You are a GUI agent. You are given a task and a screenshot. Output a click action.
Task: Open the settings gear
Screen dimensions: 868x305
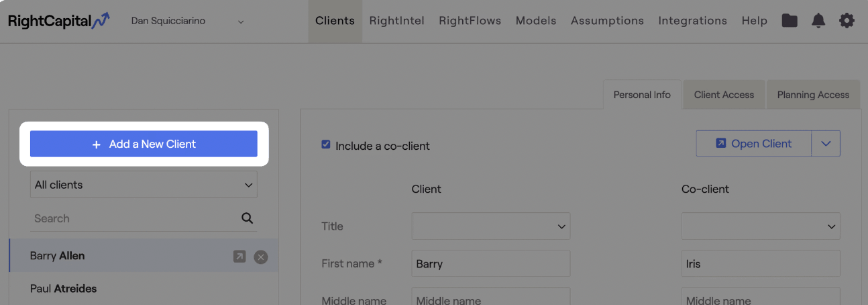pos(847,21)
